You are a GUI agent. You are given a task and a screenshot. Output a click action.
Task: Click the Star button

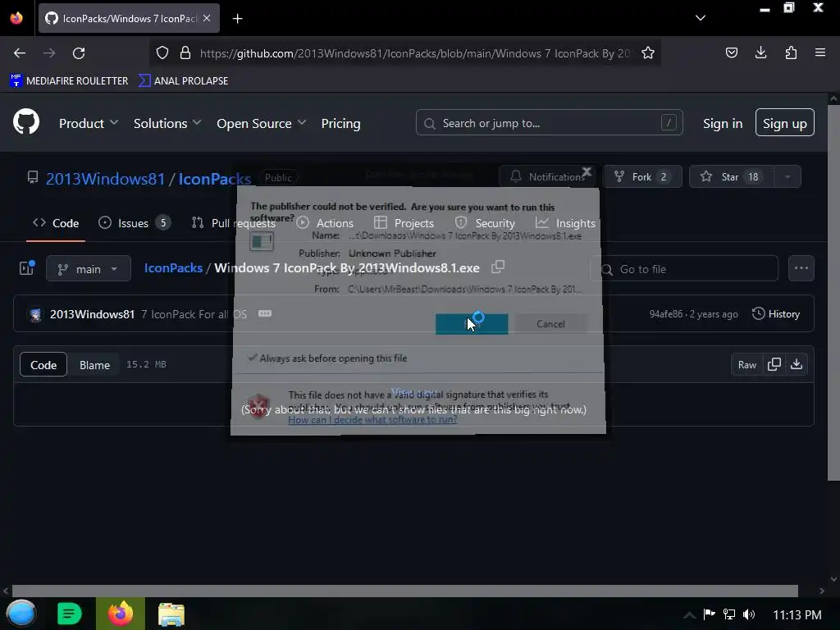[731, 176]
